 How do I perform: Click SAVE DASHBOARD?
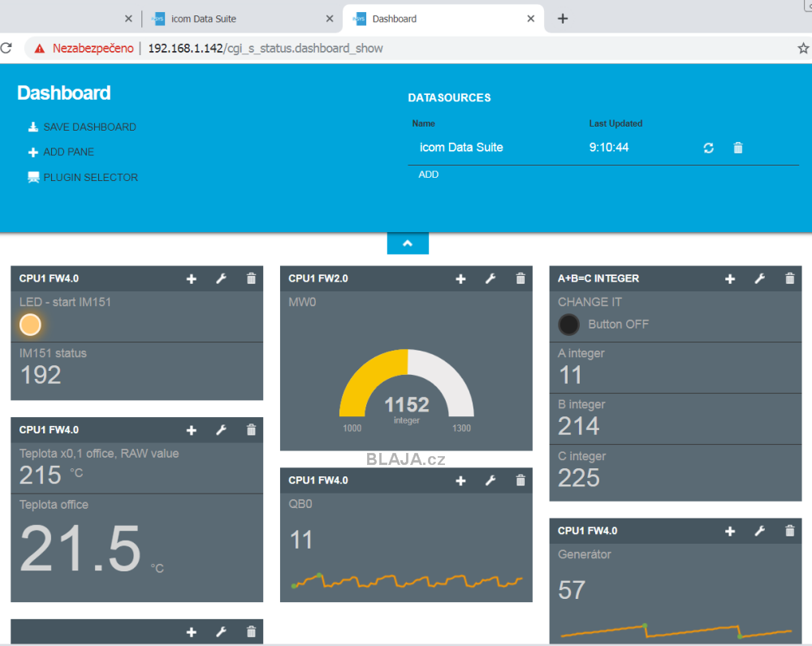pyautogui.click(x=82, y=127)
